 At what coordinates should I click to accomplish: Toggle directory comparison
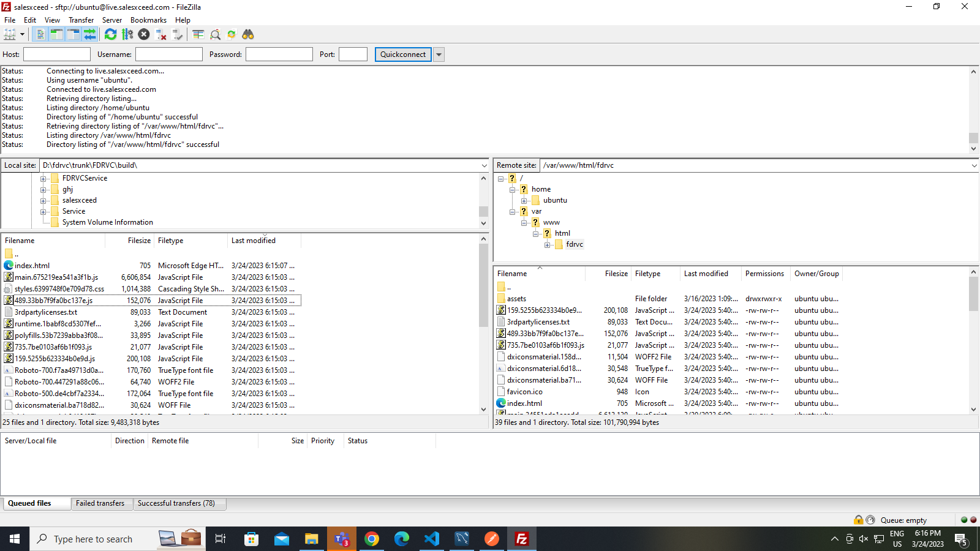click(215, 35)
